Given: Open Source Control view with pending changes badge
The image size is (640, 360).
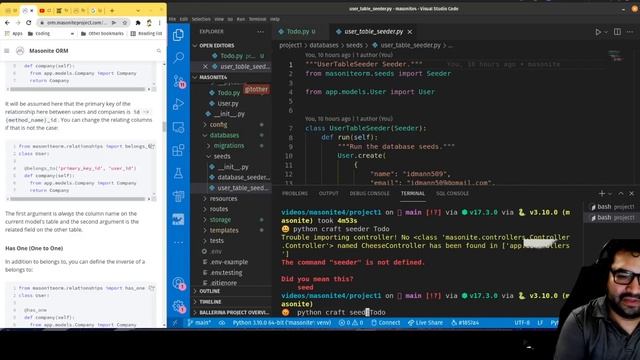Looking at the screenshot, I should (x=179, y=81).
